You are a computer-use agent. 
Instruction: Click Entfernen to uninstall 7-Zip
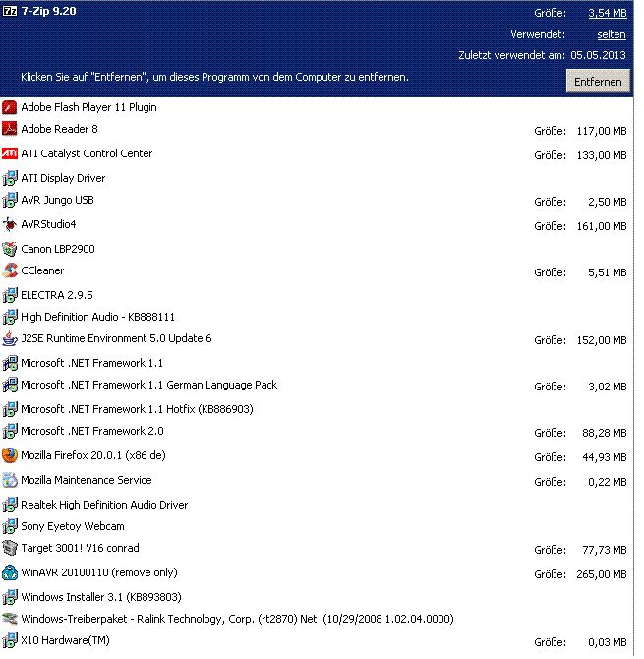click(598, 81)
